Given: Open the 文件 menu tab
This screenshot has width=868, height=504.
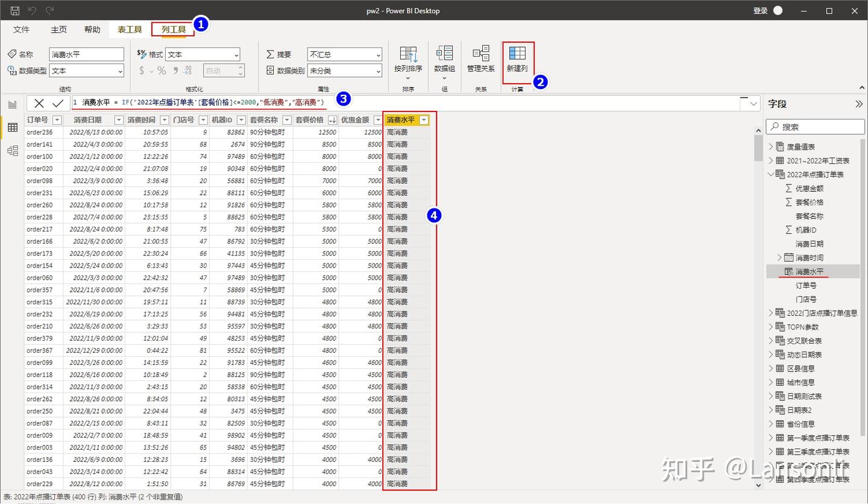Looking at the screenshot, I should [x=21, y=30].
